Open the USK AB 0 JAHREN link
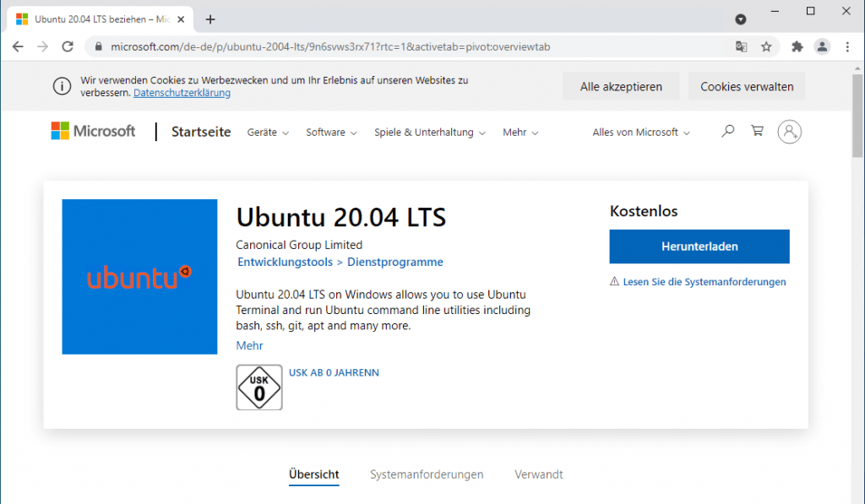Image resolution: width=865 pixels, height=504 pixels. pos(334,373)
